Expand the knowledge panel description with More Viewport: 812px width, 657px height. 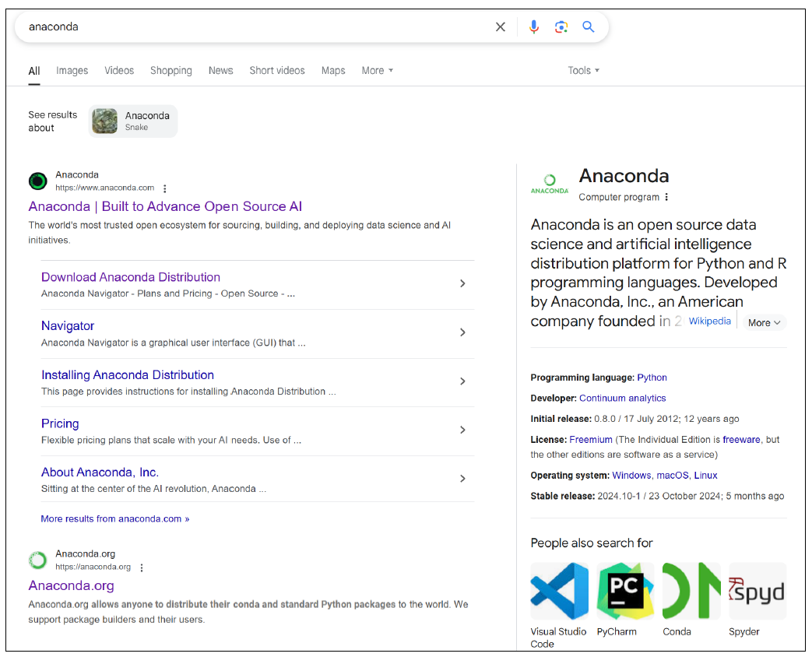(764, 322)
